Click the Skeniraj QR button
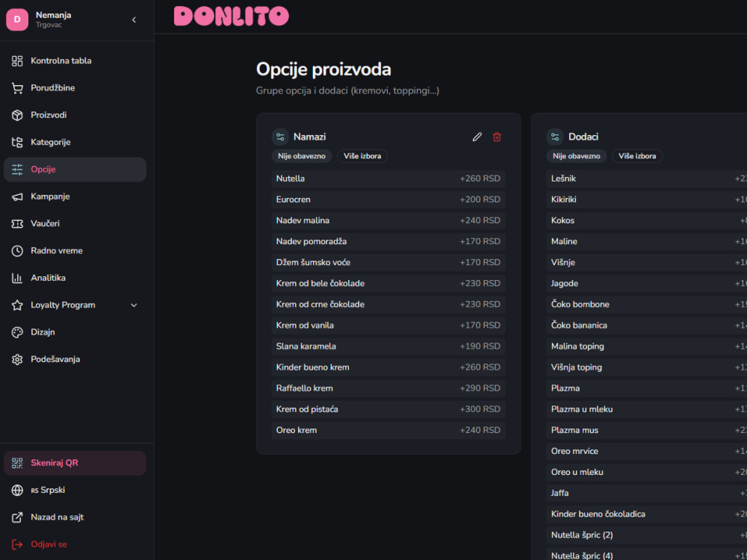Screen dimensions: 747x560 75,463
